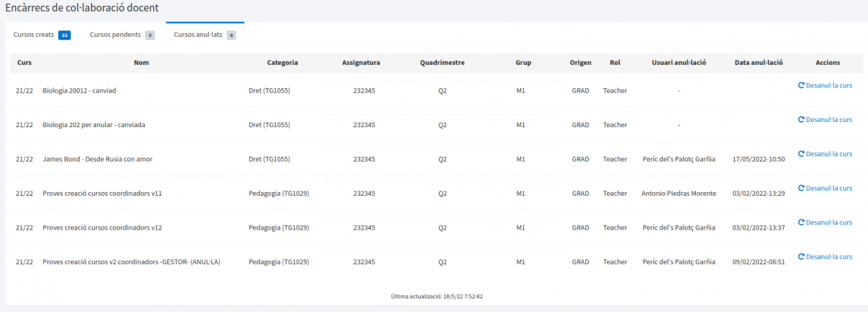Viewport: 868px width, 312px height.
Task: Click the restore icon for v2 coordinadors GESTOR row
Action: tap(801, 256)
